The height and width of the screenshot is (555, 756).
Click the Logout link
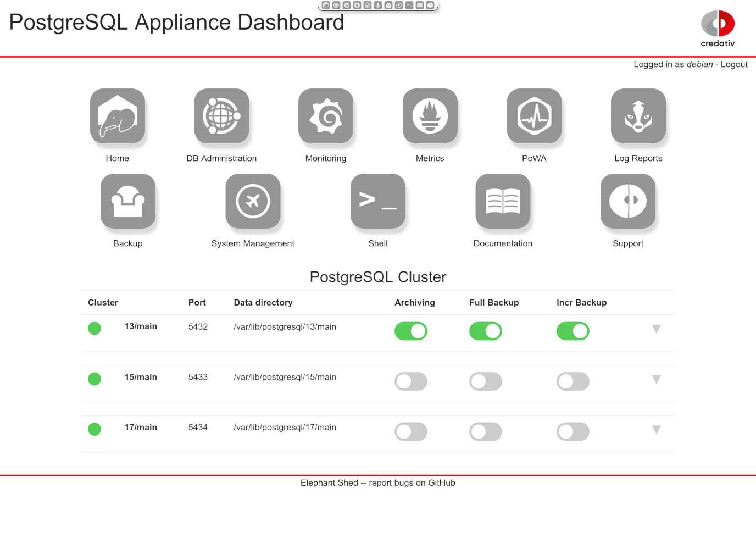(x=734, y=64)
